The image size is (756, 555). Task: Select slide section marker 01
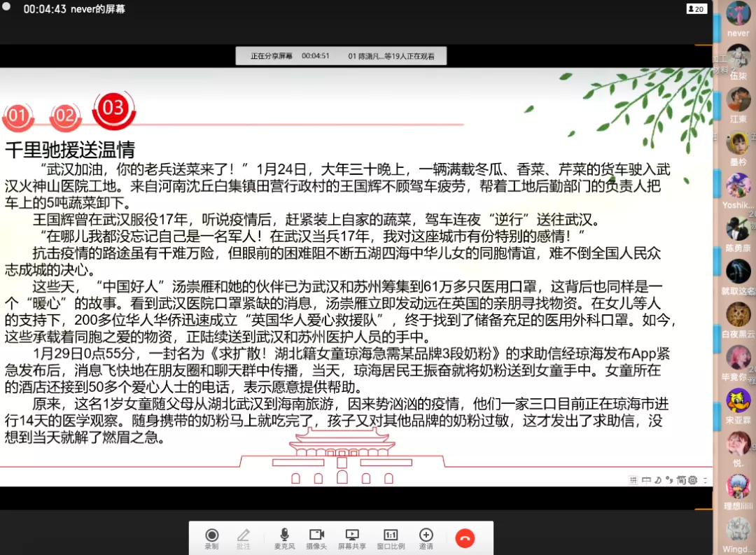(x=17, y=116)
